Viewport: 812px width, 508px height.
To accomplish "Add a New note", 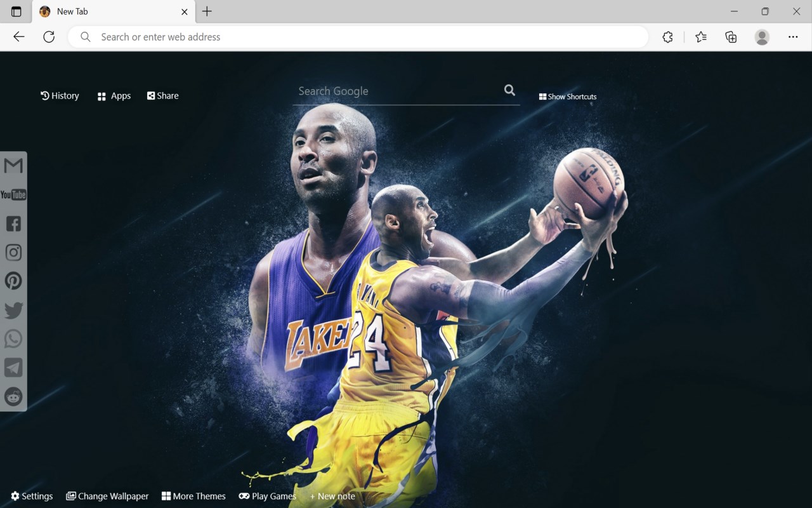I will tap(332, 496).
